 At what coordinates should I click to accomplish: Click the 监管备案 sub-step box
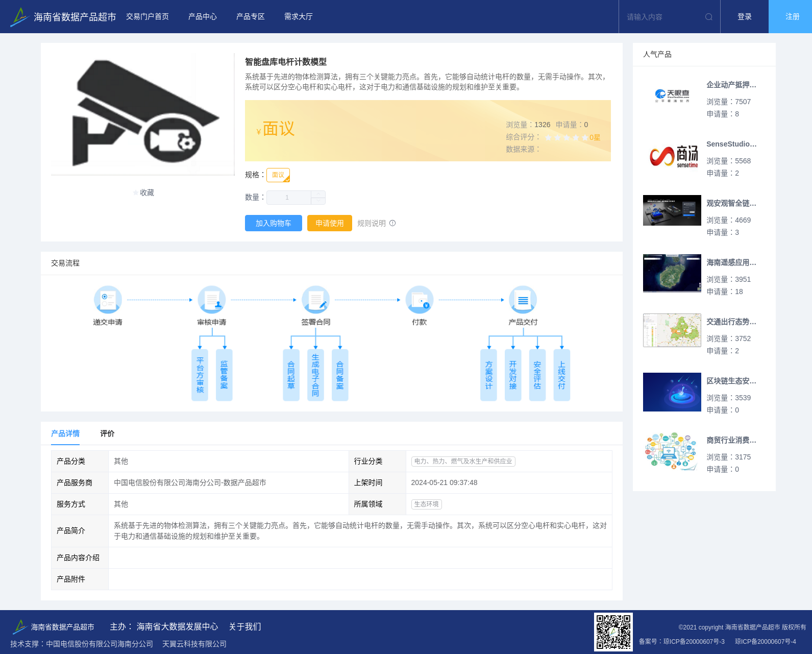pos(224,375)
